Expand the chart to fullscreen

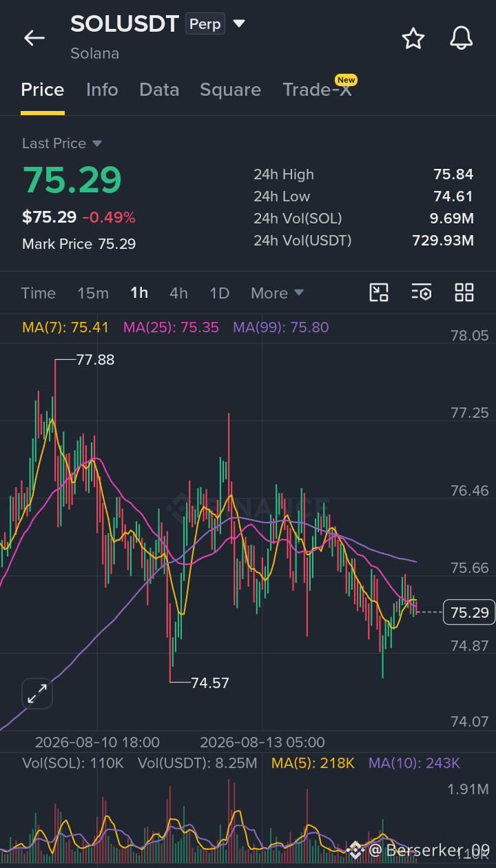tap(37, 694)
